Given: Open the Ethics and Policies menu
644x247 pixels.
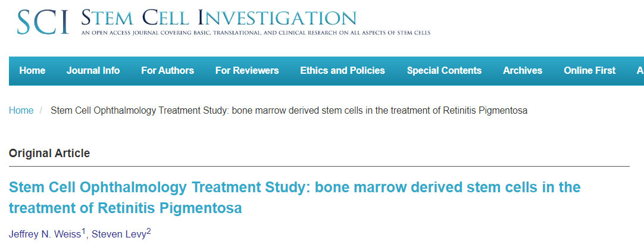Looking at the screenshot, I should [342, 71].
